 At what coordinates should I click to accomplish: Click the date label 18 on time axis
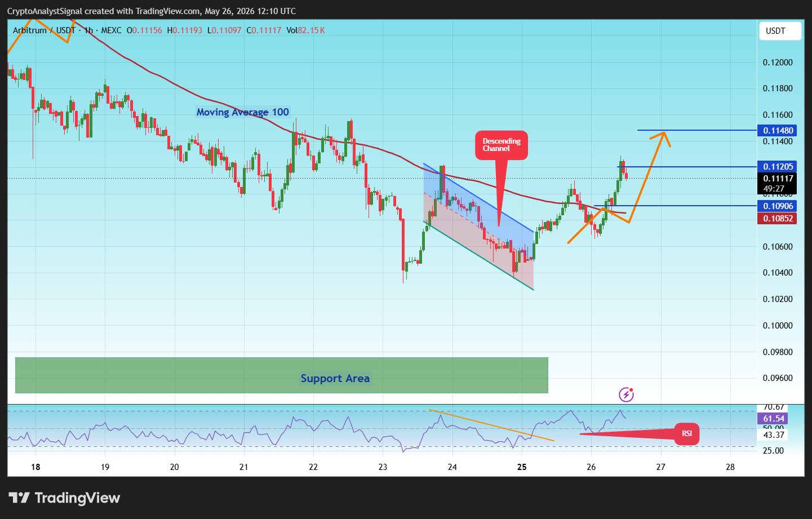click(36, 467)
